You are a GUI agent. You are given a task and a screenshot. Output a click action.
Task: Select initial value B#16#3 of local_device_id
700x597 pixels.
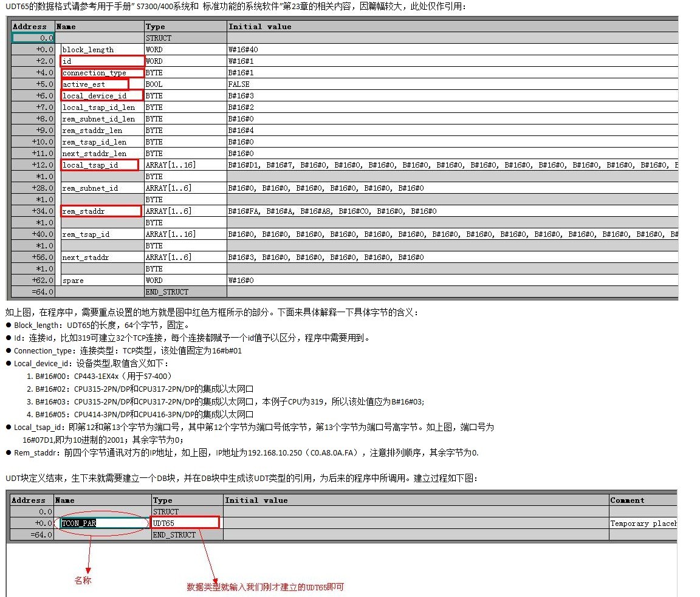(452, 96)
